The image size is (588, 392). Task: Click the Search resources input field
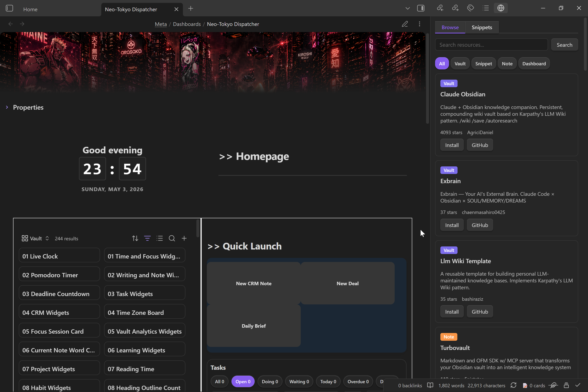tap(491, 45)
